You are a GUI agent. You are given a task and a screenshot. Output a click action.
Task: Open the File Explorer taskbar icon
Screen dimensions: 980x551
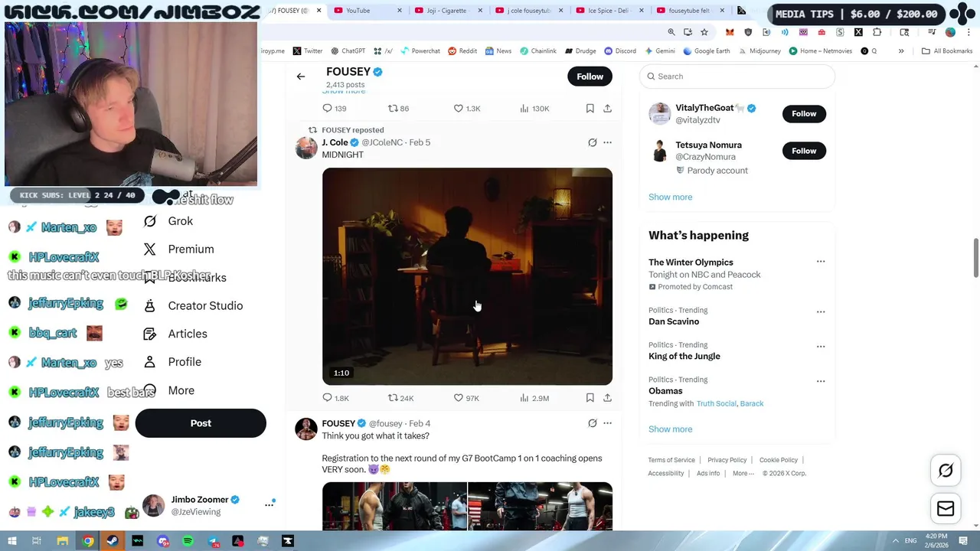[62, 541]
